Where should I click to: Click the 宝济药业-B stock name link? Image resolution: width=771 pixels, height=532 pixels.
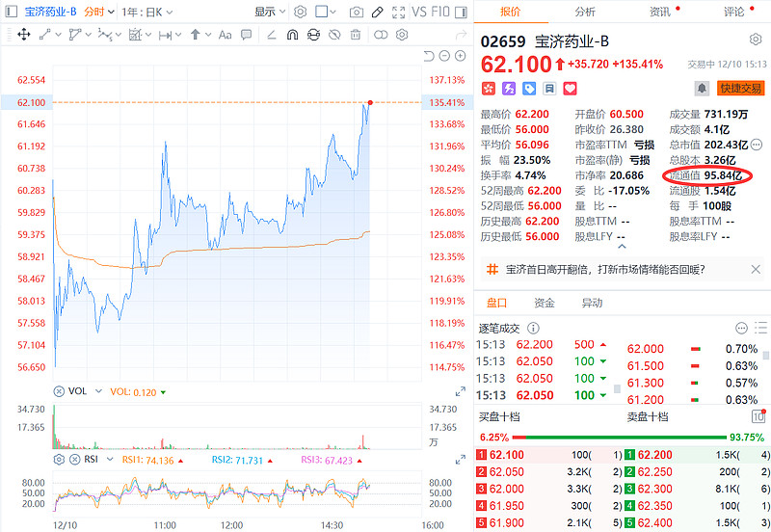pyautogui.click(x=51, y=12)
